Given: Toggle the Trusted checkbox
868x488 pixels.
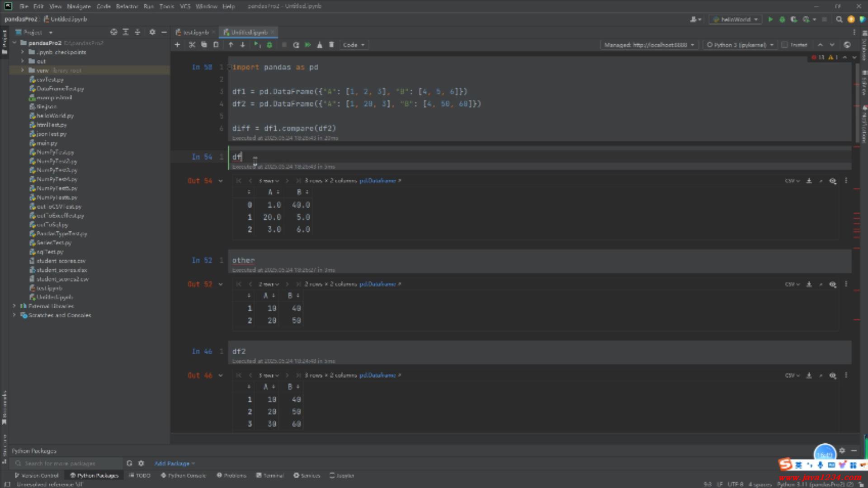Looking at the screenshot, I should pyautogui.click(x=785, y=45).
